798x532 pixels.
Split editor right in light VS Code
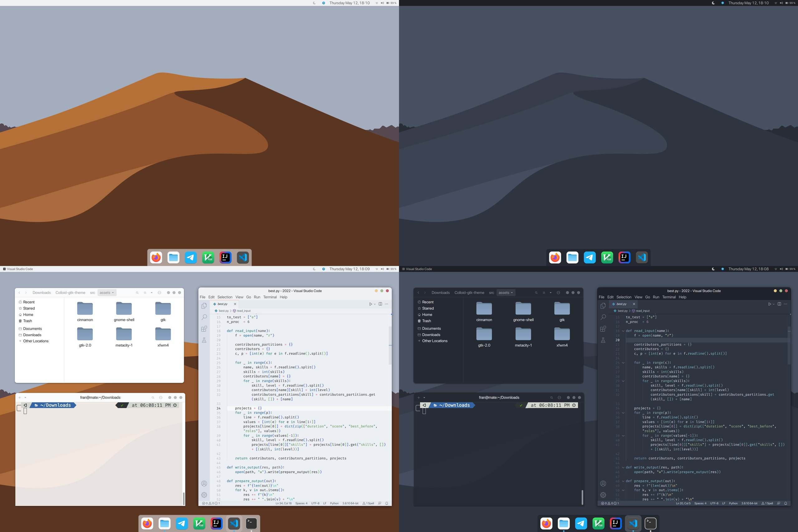coord(380,304)
